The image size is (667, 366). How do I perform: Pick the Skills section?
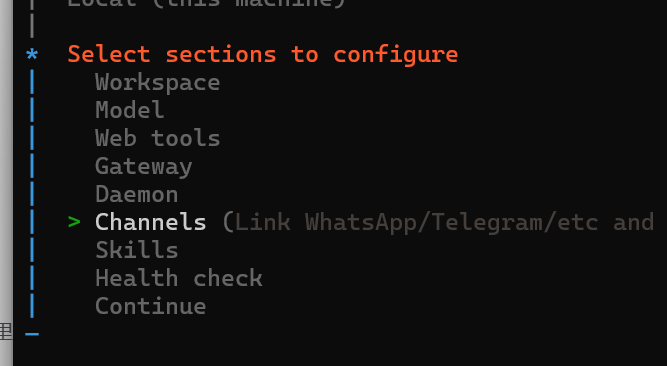137,250
